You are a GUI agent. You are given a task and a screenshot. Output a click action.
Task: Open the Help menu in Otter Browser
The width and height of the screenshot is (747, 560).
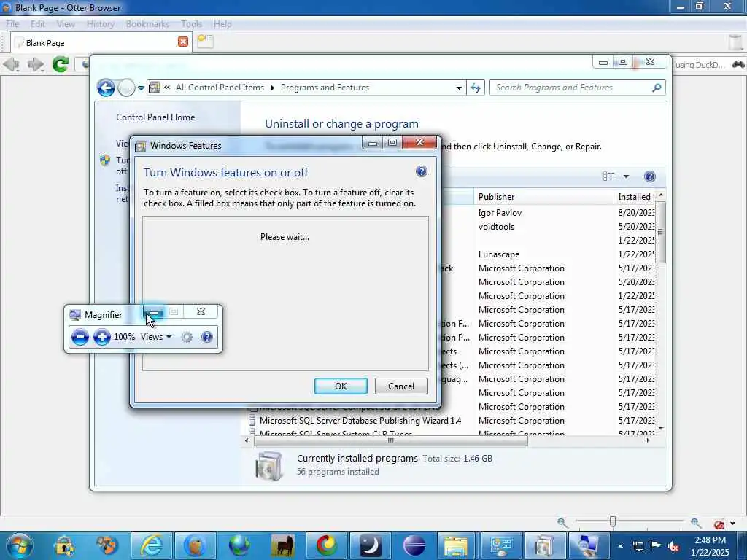[x=222, y=24]
